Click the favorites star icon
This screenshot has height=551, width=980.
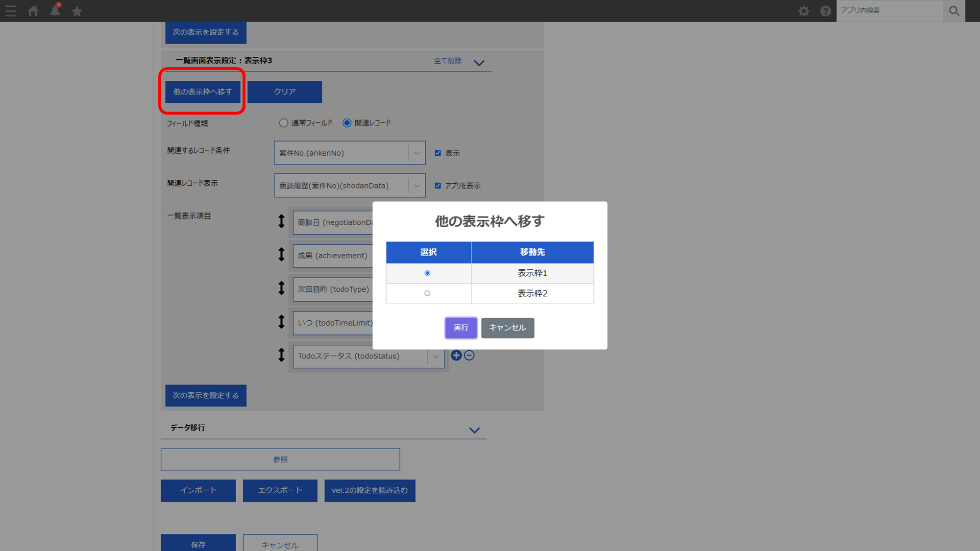(77, 11)
